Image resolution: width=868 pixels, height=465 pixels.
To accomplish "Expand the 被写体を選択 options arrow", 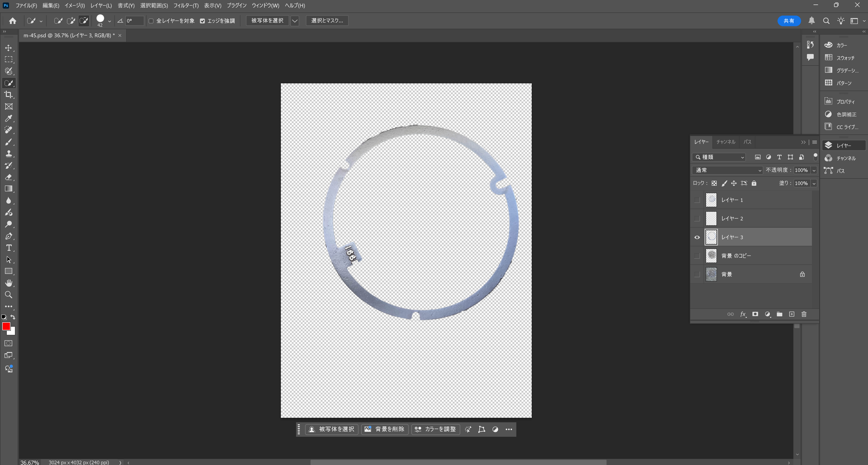I will [x=294, y=21].
